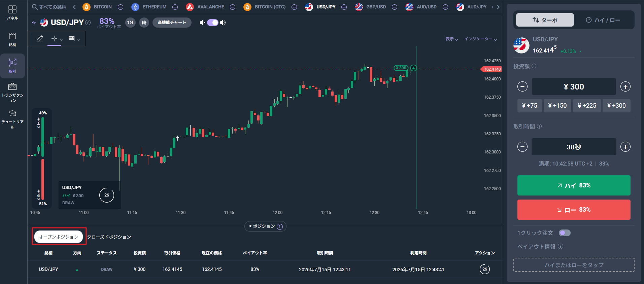Toggle the chart sound switch
This screenshot has width=644, height=284.
(213, 23)
